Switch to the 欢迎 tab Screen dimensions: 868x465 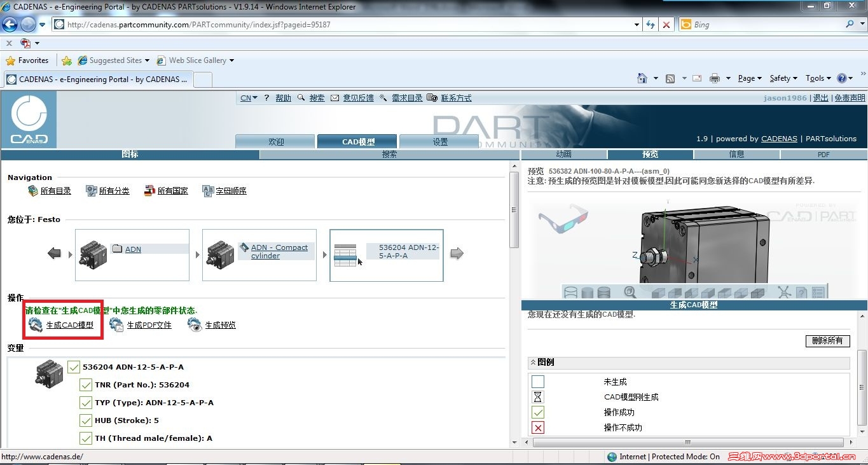(275, 142)
